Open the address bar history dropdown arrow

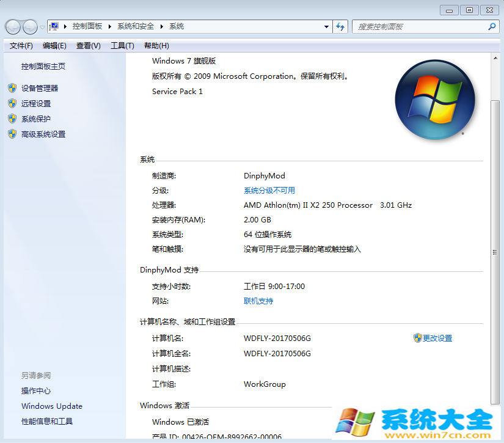click(326, 26)
